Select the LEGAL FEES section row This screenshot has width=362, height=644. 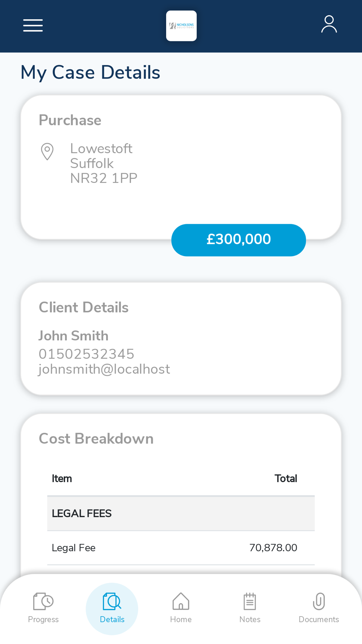coord(181,513)
